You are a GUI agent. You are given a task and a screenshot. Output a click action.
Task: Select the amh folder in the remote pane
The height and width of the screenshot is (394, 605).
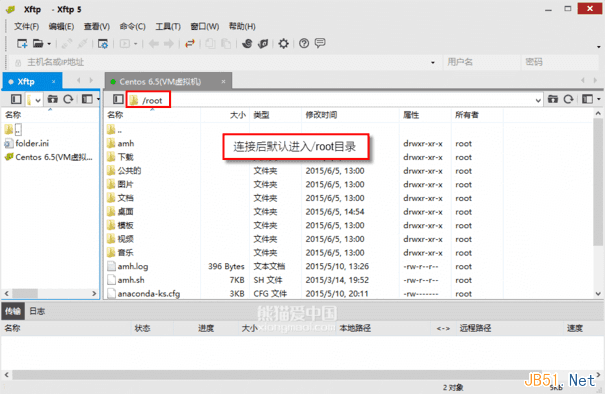(126, 144)
